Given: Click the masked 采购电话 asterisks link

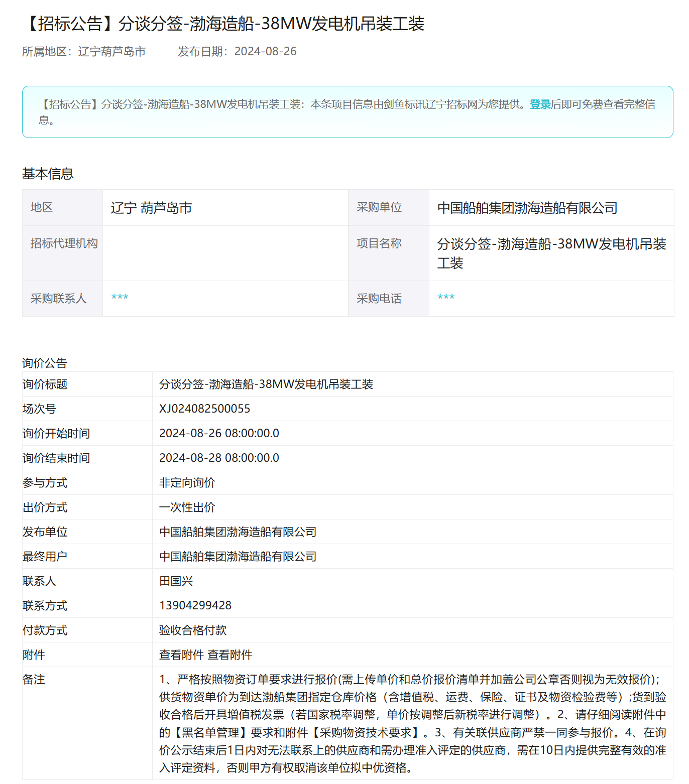Looking at the screenshot, I should (x=446, y=298).
